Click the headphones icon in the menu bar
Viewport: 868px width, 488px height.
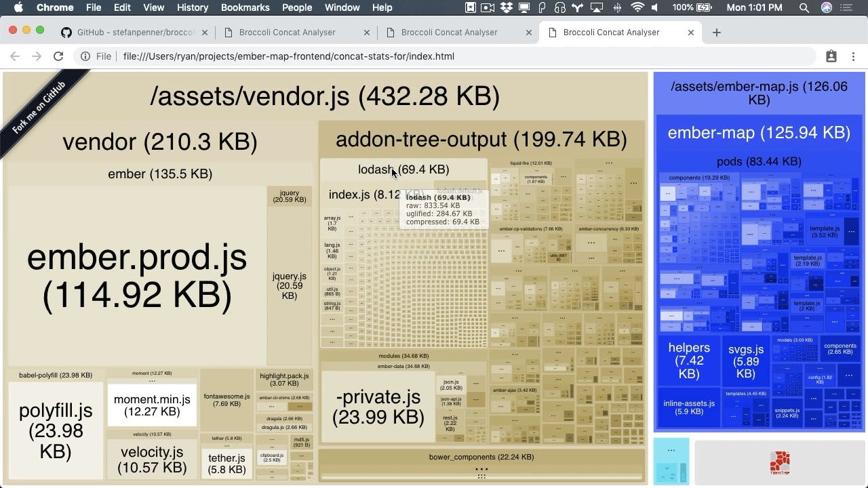[559, 7]
